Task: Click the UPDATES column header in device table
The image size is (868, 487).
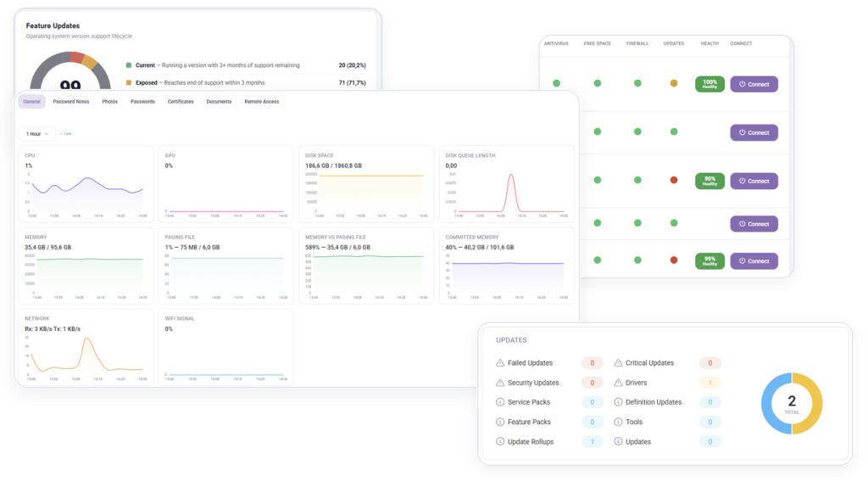Action: pyautogui.click(x=674, y=44)
